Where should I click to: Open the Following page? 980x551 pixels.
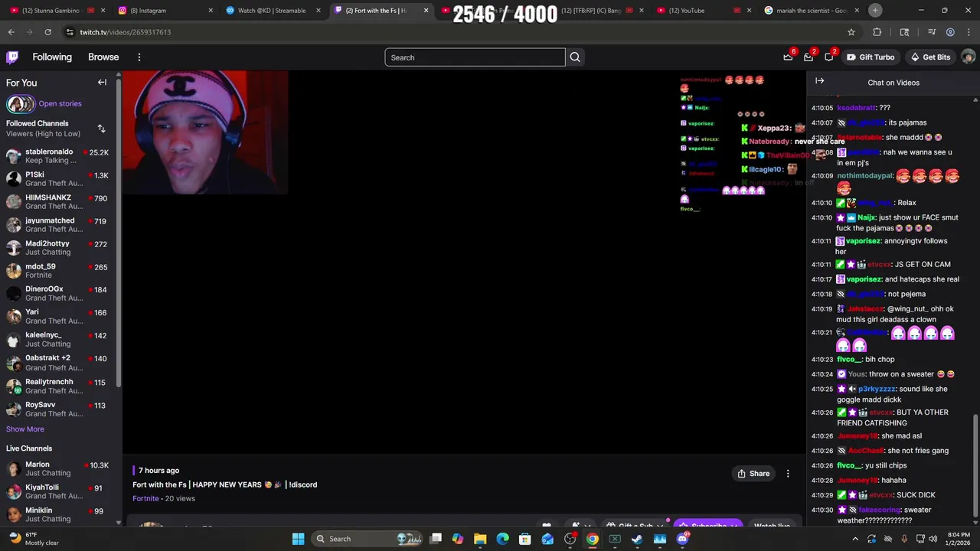point(52,57)
